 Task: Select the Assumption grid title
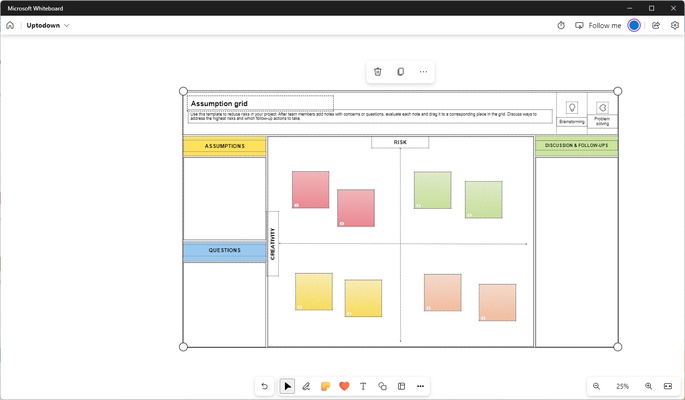(x=219, y=103)
